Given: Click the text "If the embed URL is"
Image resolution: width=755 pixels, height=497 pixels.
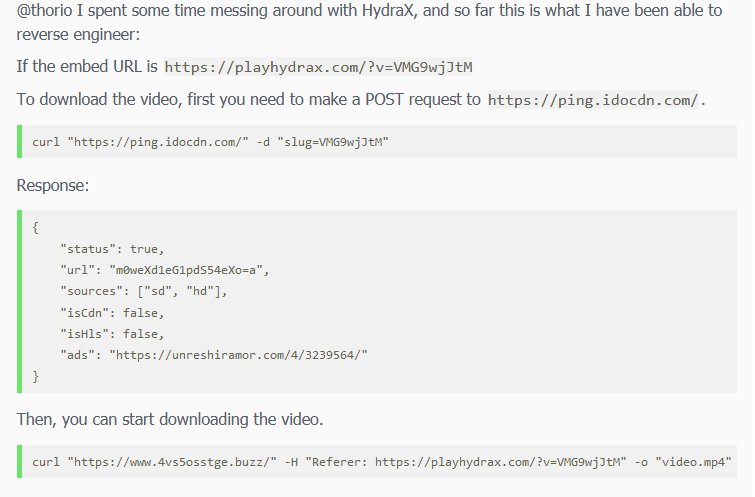Looking at the screenshot, I should click(x=87, y=66).
